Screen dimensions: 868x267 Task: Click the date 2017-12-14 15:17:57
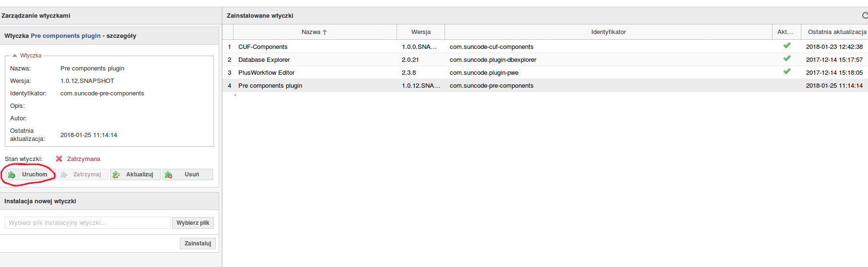[x=834, y=60]
